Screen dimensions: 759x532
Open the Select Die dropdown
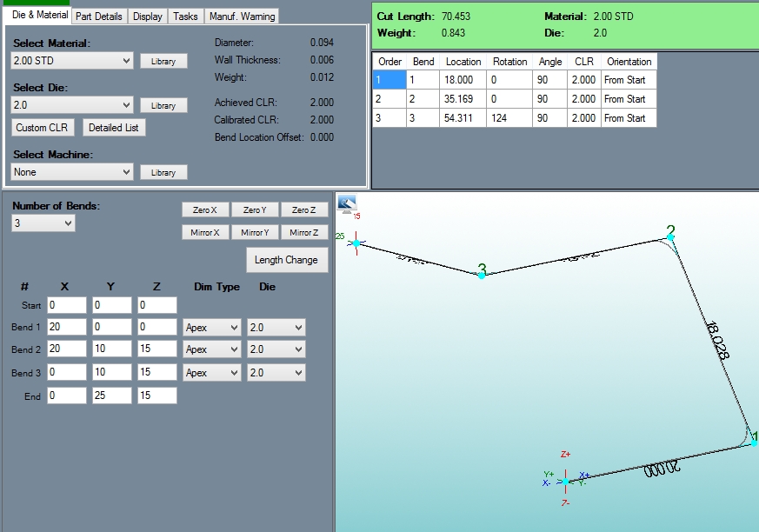coord(71,105)
